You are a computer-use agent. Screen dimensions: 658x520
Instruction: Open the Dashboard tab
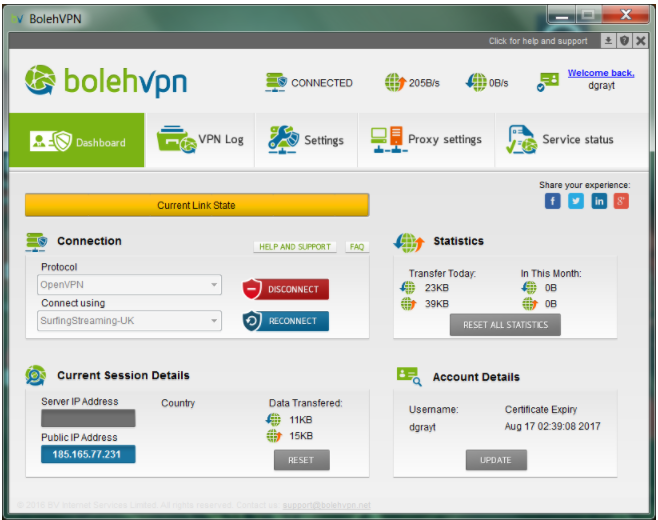(x=77, y=140)
